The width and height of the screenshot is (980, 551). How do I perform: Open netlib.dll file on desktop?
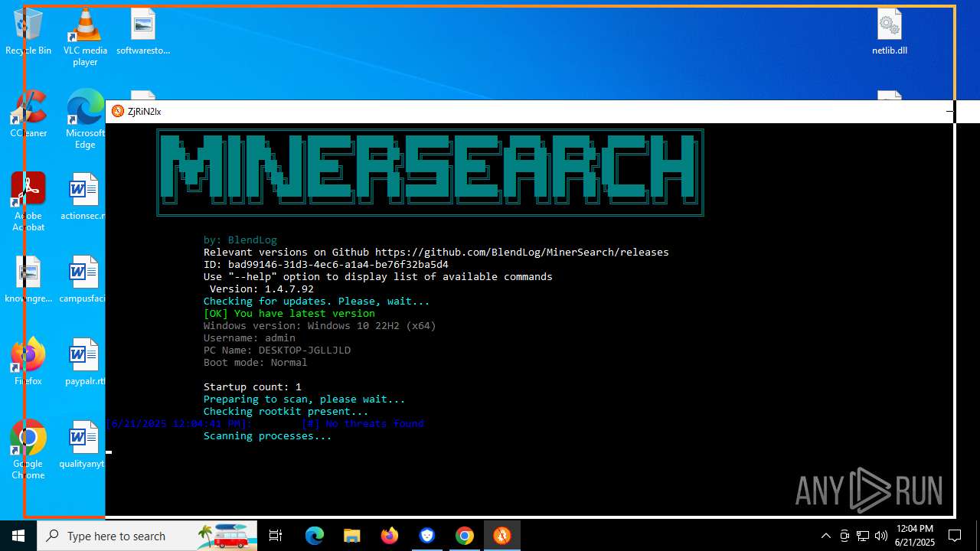click(890, 32)
